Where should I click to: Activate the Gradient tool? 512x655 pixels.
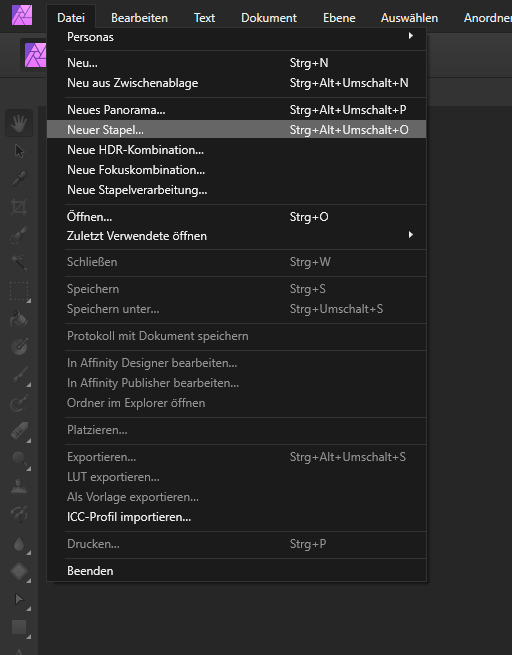pyautogui.click(x=19, y=347)
